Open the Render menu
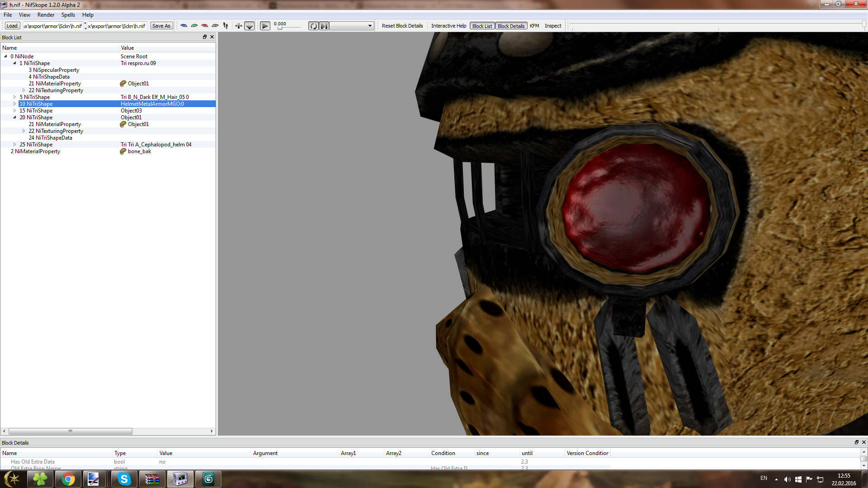This screenshot has height=488, width=868. click(x=46, y=15)
